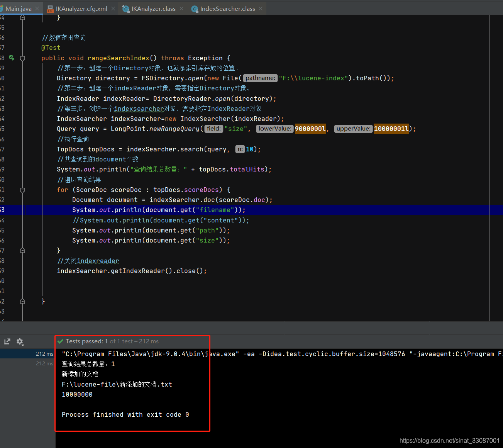This screenshot has width=503, height=448.
Task: Click the export test results icon
Action: click(7, 341)
